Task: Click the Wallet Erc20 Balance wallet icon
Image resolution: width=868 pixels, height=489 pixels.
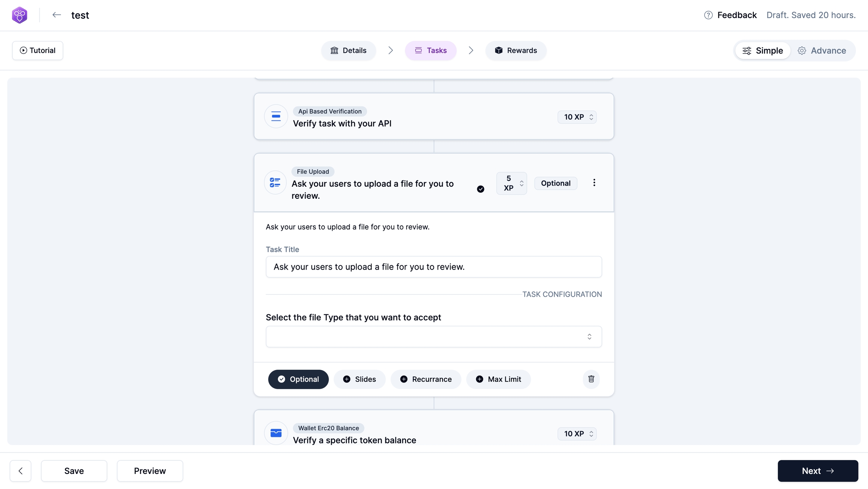Action: [276, 433]
